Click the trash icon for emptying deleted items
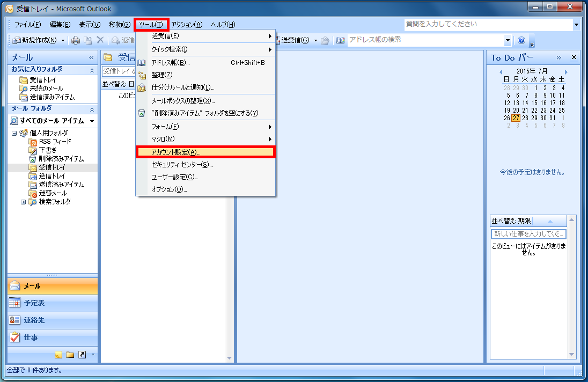Viewport: 588px width, 382px height. click(x=141, y=113)
